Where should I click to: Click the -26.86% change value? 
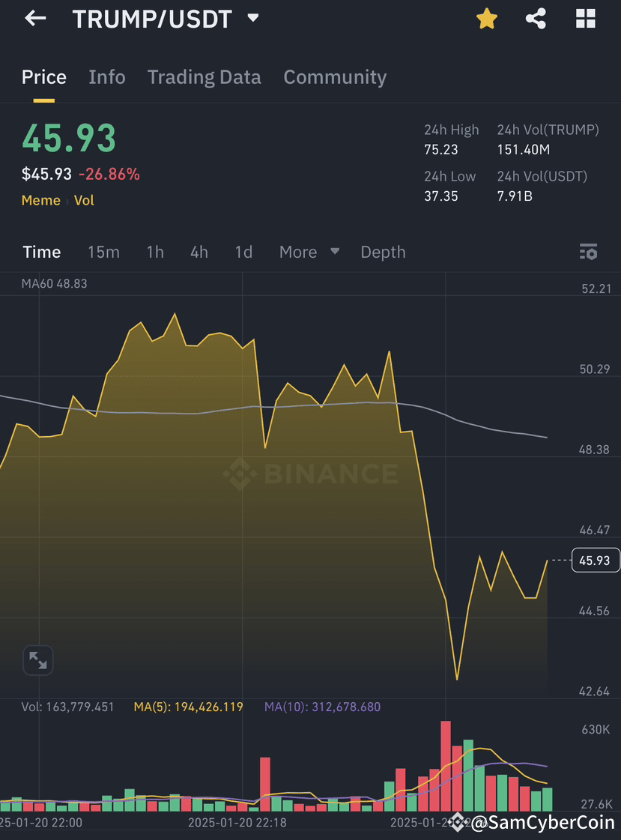click(109, 174)
